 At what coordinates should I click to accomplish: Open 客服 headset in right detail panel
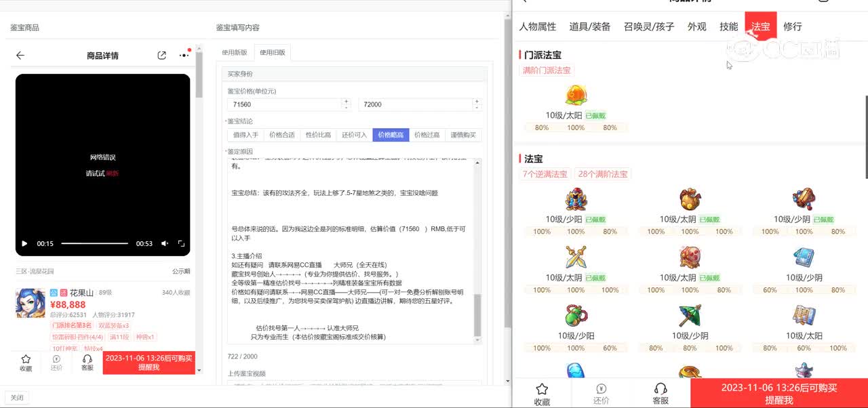point(660,394)
